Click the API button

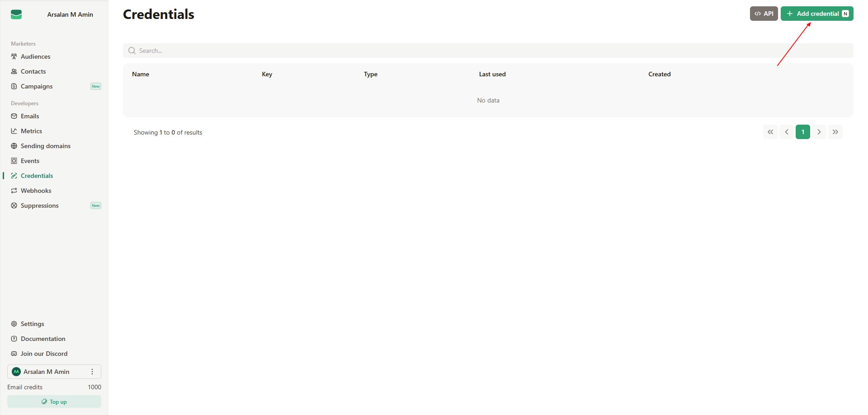click(x=764, y=14)
